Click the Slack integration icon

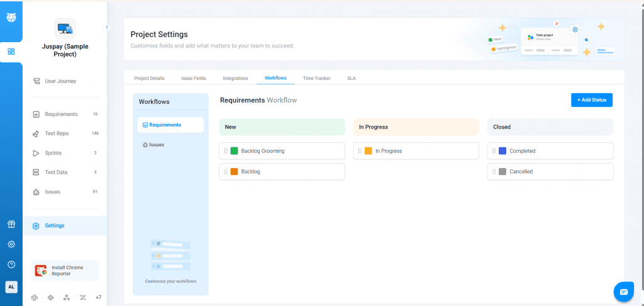pyautogui.click(x=35, y=297)
